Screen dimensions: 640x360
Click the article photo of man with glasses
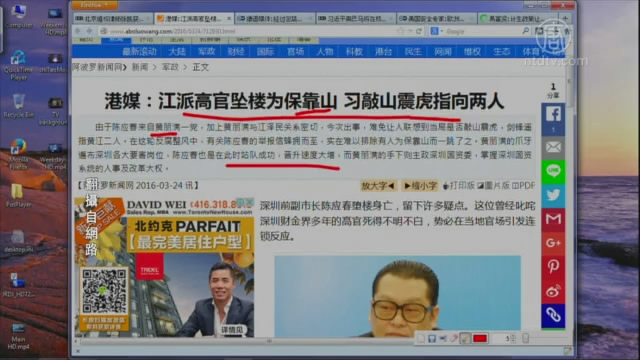pyautogui.click(x=398, y=296)
